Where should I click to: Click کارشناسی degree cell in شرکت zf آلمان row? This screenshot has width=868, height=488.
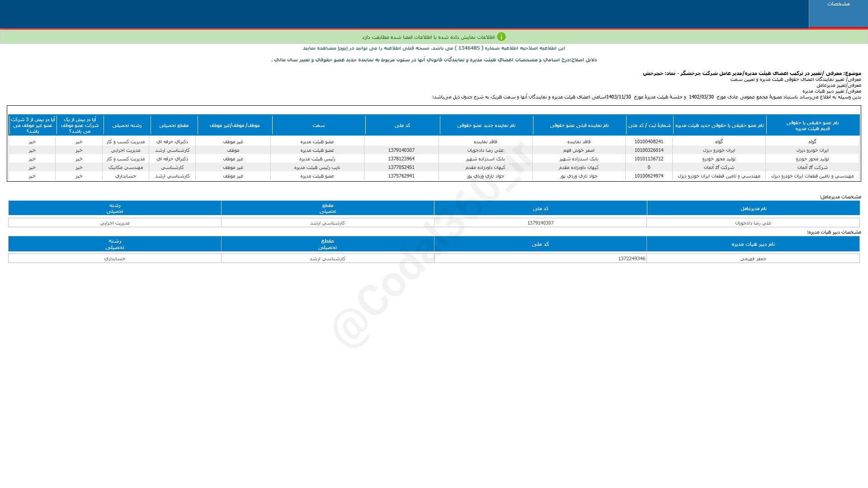click(x=172, y=168)
